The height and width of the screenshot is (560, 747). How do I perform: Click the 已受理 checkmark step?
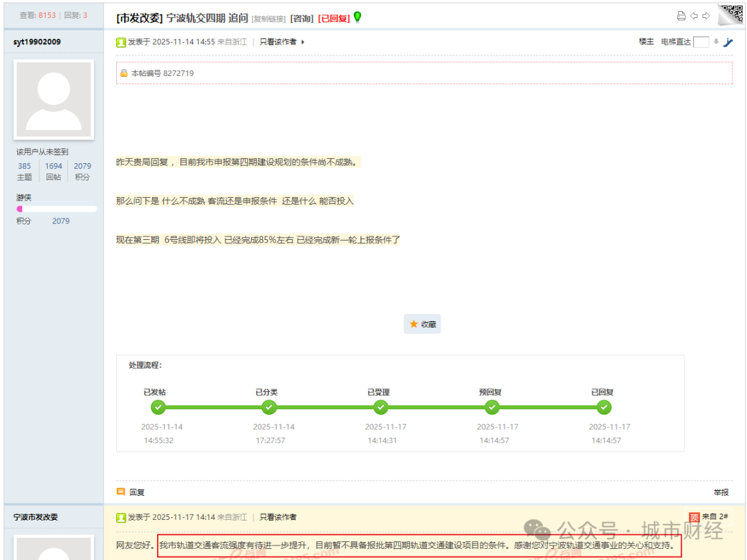pos(380,407)
